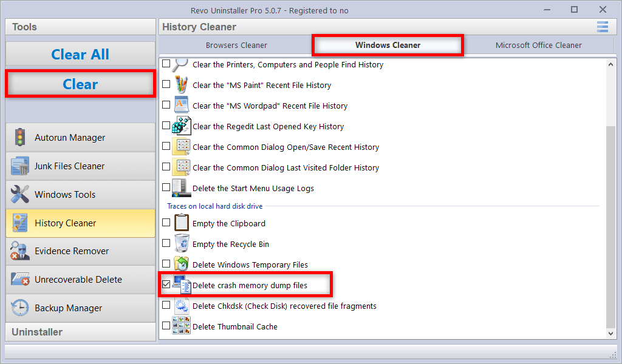
Task: Click the "Delete Thumbnail Cache" text
Action: [x=235, y=327]
